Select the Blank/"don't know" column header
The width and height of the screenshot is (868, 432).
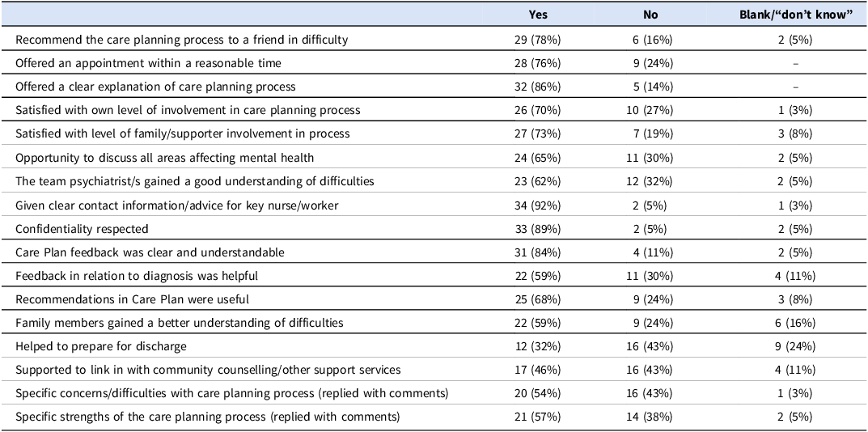click(x=795, y=15)
